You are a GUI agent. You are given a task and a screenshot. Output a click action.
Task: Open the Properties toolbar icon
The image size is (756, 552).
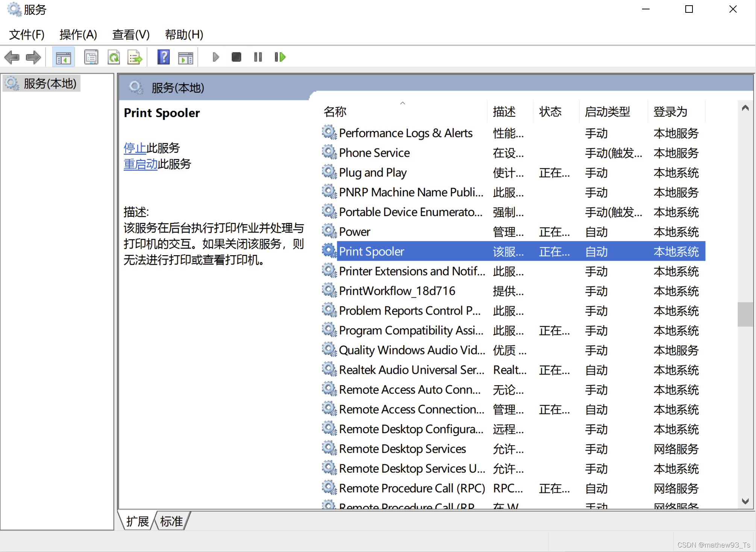pyautogui.click(x=91, y=57)
